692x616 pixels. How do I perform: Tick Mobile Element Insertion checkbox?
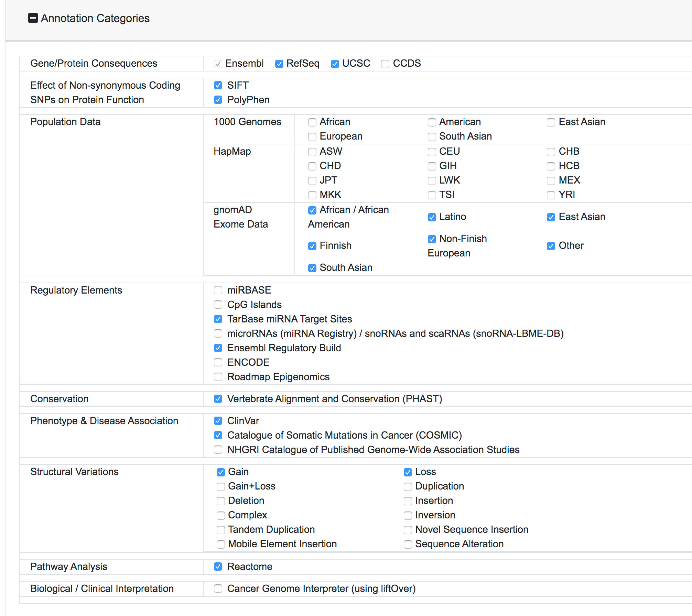(221, 544)
